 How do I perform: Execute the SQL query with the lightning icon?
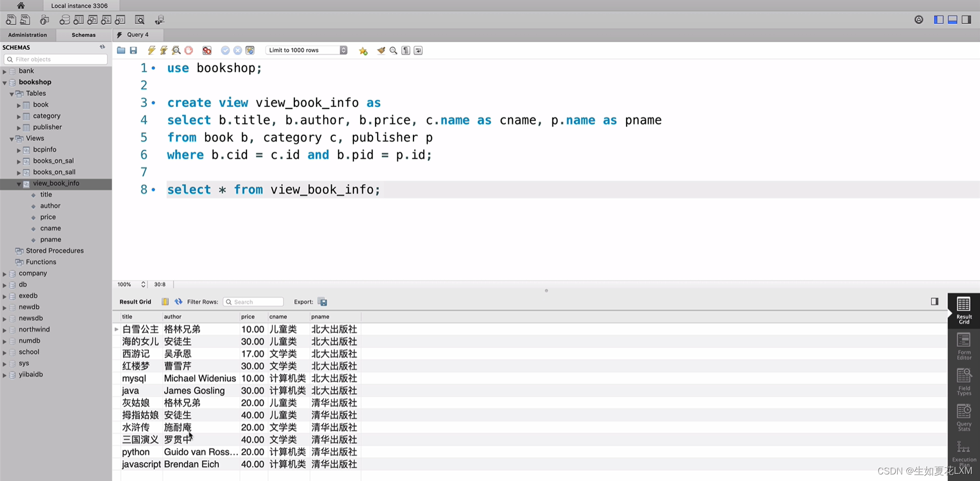tap(151, 50)
